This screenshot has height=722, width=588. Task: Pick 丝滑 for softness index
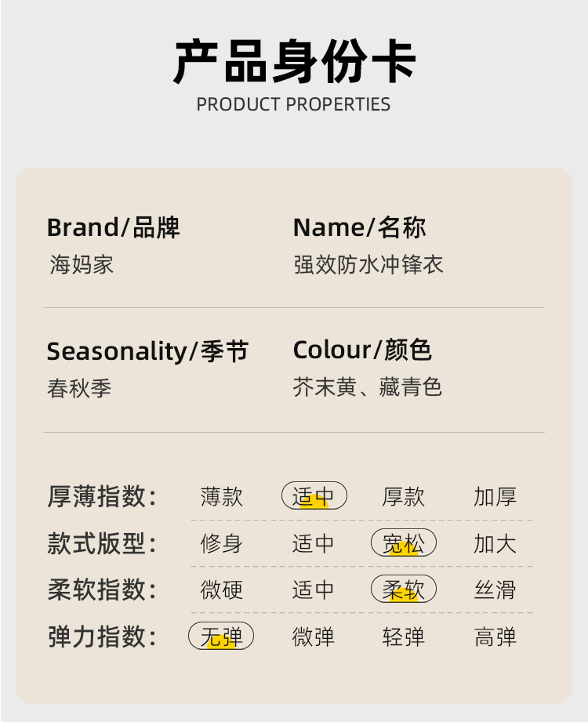click(x=495, y=590)
